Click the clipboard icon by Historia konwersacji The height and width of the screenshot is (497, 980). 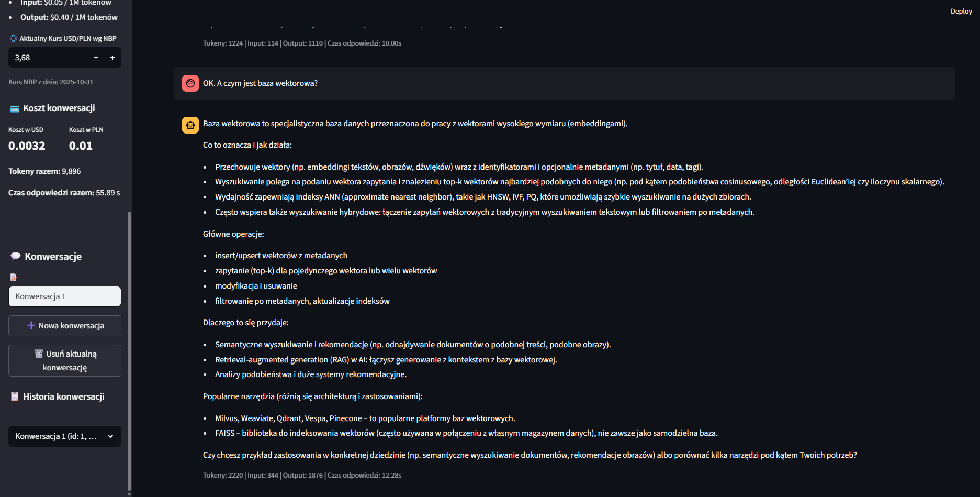(x=15, y=396)
